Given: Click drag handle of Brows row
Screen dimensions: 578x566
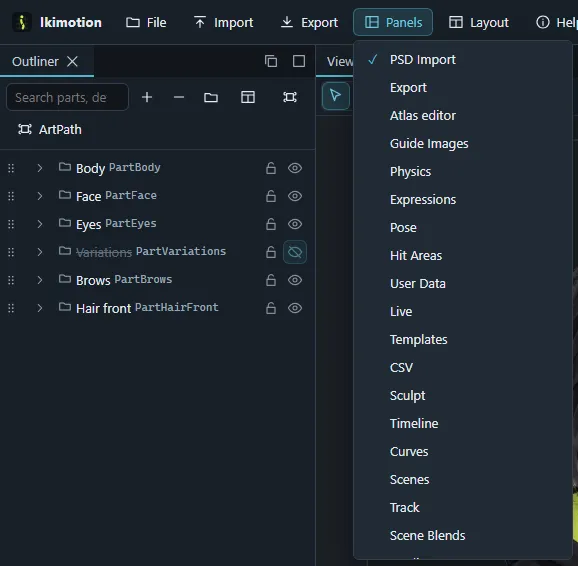Looking at the screenshot, I should point(11,280).
